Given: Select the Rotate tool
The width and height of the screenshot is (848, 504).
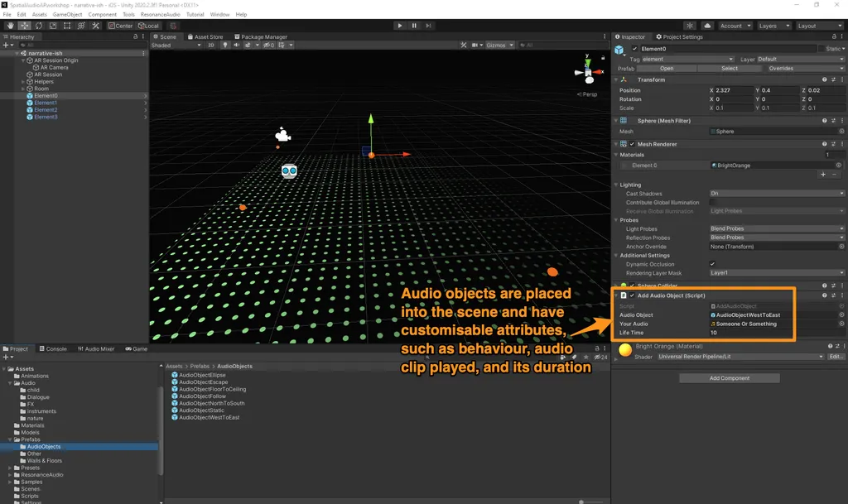Looking at the screenshot, I should 39,26.
